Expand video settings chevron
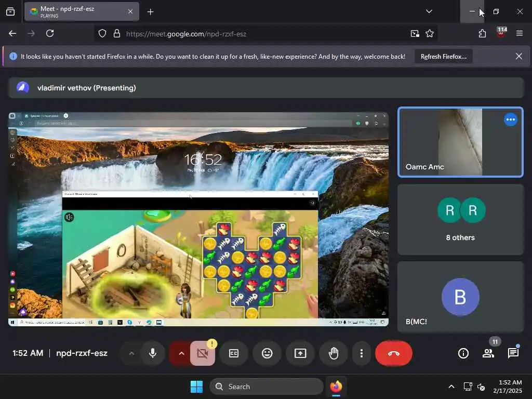This screenshot has height=399, width=532. [x=181, y=353]
